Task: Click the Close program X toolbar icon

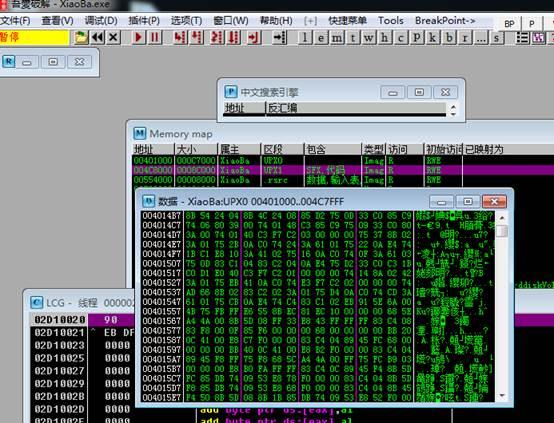Action: coord(113,37)
